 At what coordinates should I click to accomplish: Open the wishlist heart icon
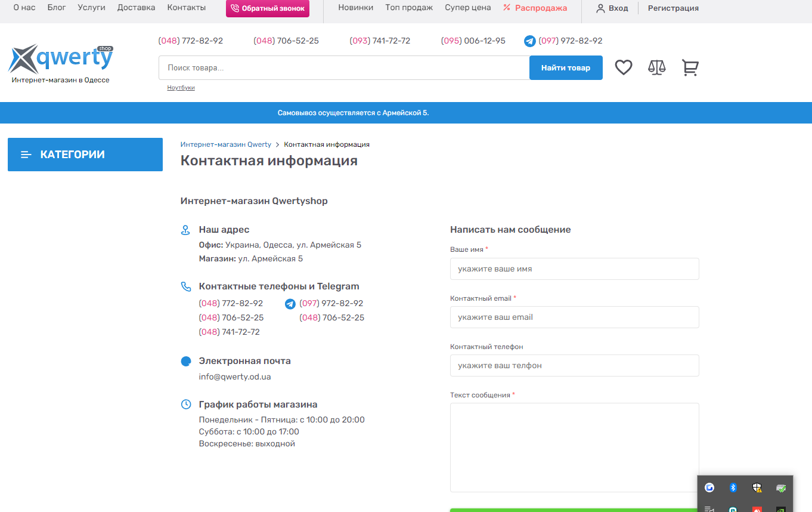pos(623,67)
